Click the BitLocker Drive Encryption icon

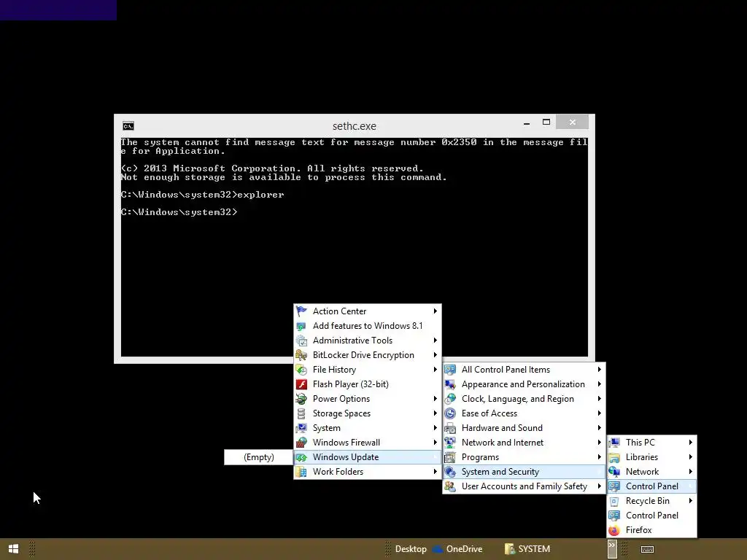coord(301,355)
